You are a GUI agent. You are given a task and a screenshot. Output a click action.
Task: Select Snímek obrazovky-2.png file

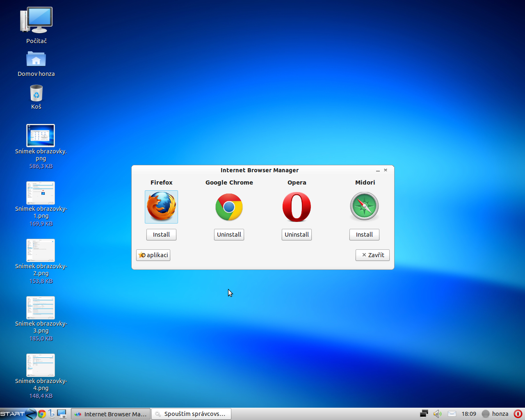pos(41,261)
